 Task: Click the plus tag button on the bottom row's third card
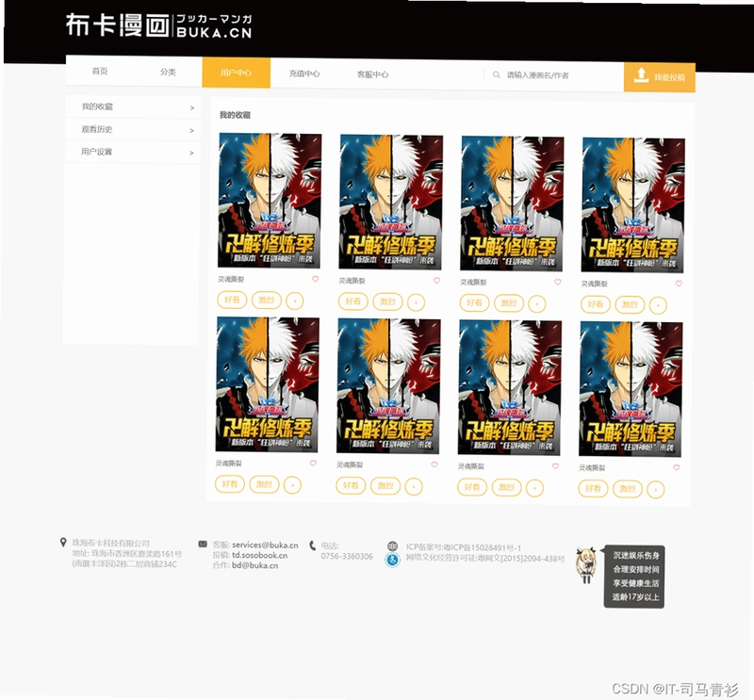click(x=534, y=488)
